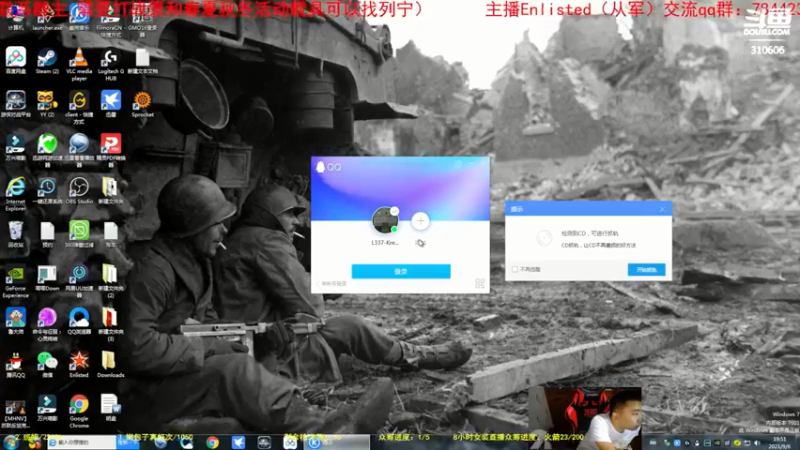Open the blue Xunlei bird desktop icon
The image size is (800, 450).
coord(111,104)
